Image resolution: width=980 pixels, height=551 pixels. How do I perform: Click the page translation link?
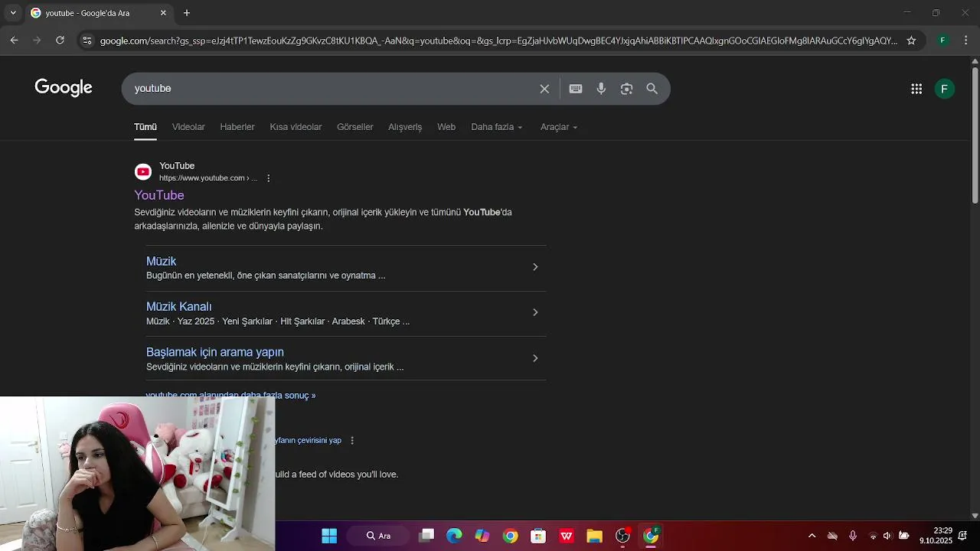pyautogui.click(x=309, y=440)
